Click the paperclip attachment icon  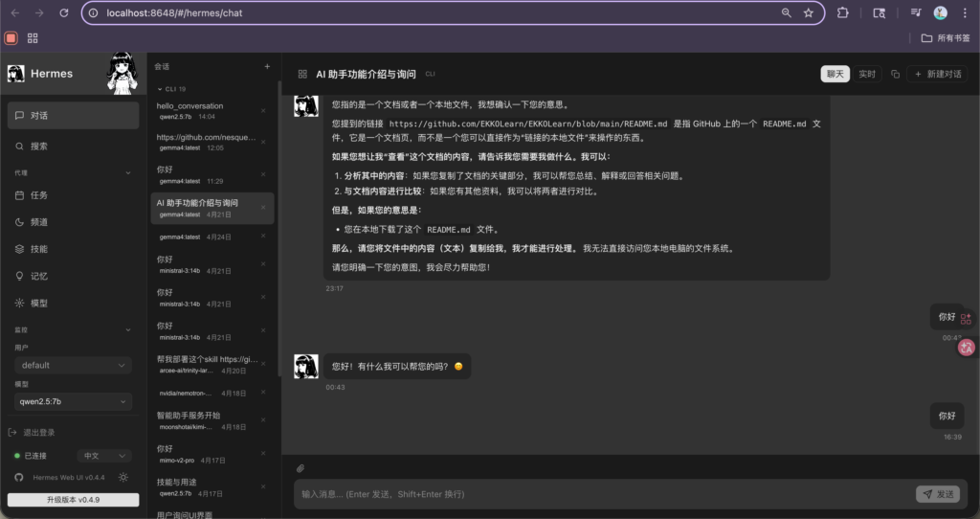point(301,468)
